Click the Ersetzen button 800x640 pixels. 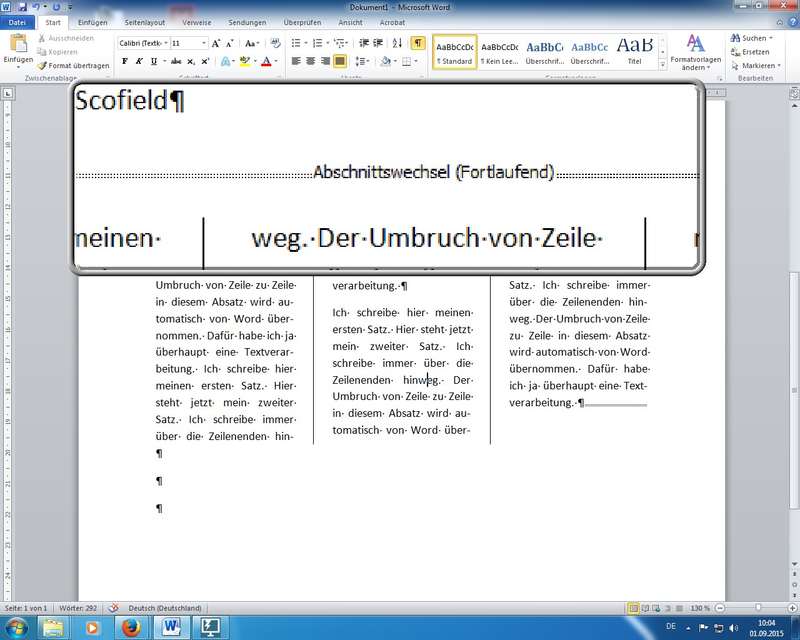[x=755, y=52]
